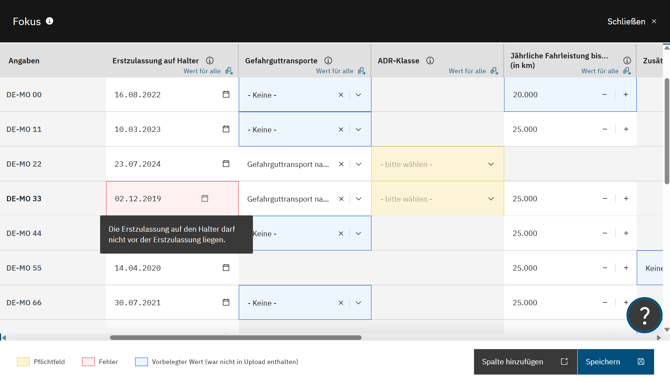Click the horizontal scrollbar thumb

coord(235,338)
